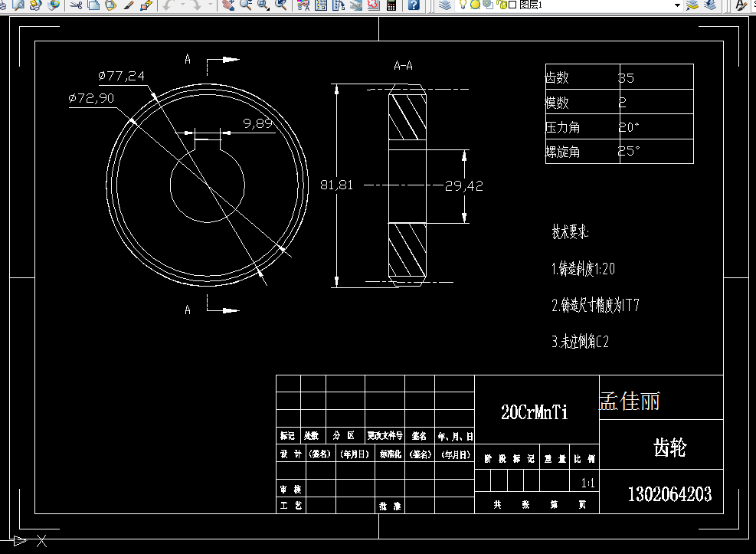Image resolution: width=756 pixels, height=554 pixels.
Task: Select the 29,42 dimension text
Action: point(464,185)
